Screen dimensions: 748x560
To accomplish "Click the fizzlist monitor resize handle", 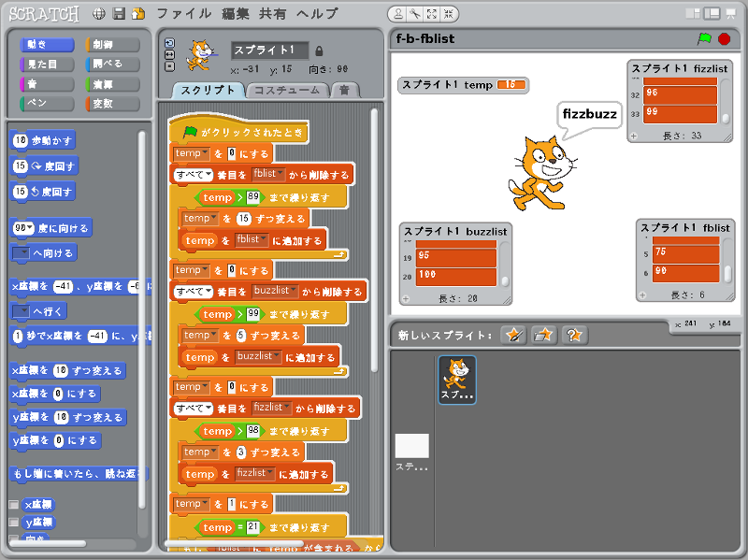I will pos(727,137).
